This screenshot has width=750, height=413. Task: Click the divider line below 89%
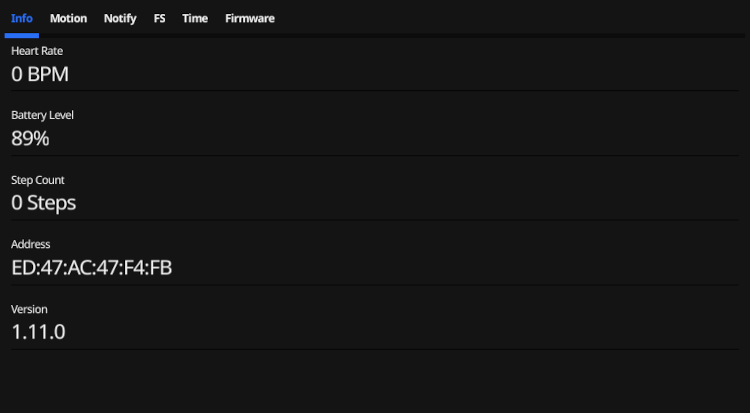click(x=374, y=156)
